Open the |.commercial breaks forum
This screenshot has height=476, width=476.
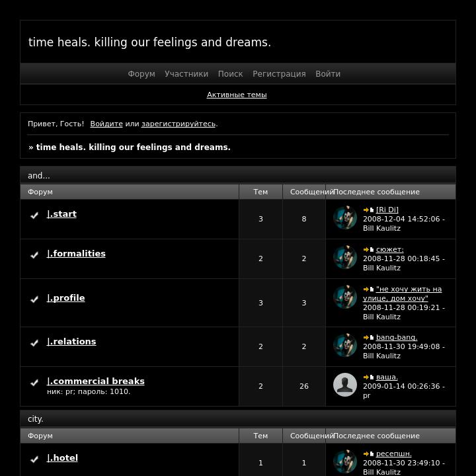click(96, 381)
